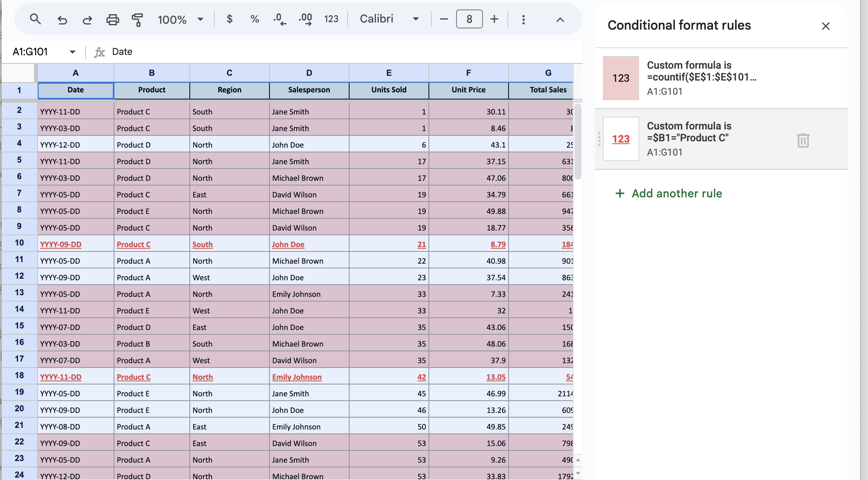Screen dimensions: 868x480
Task: Apply percent format icon
Action: click(255, 19)
